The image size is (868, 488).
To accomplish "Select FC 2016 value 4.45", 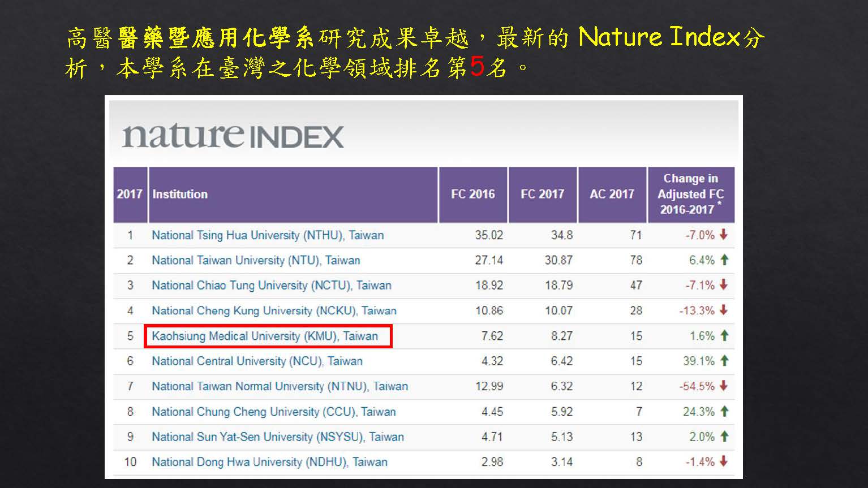I will tap(492, 412).
